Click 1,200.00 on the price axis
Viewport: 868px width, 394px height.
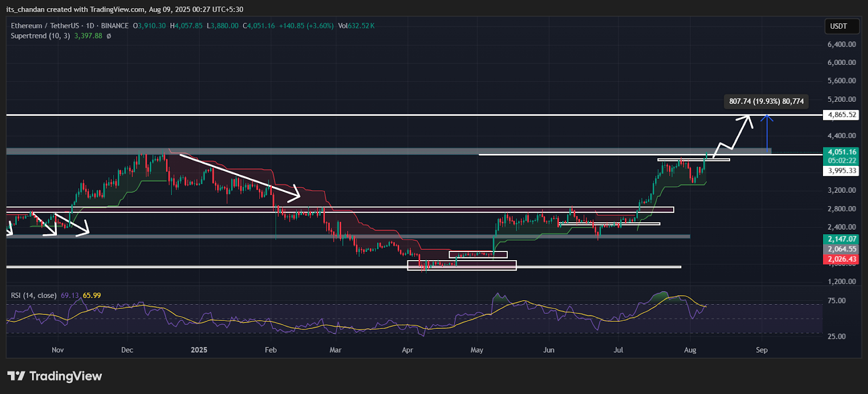click(x=842, y=282)
